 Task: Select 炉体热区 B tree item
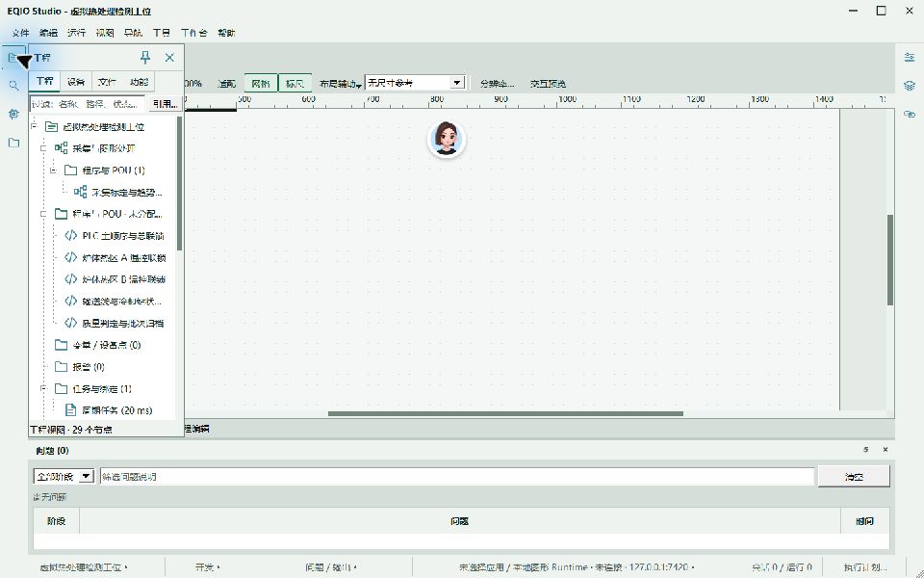coord(123,279)
